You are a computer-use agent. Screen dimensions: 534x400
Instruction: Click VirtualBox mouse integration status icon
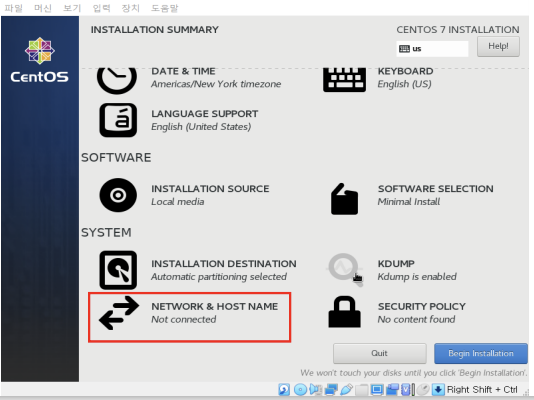pos(423,389)
